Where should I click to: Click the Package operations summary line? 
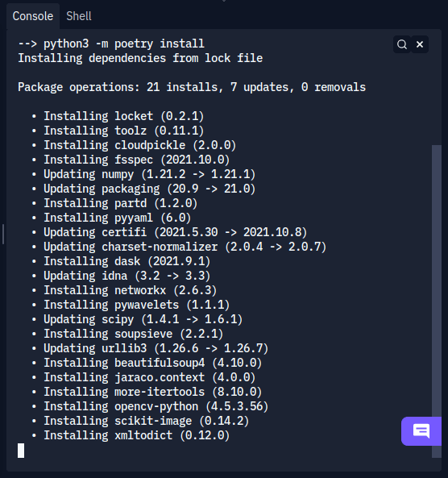(x=192, y=88)
